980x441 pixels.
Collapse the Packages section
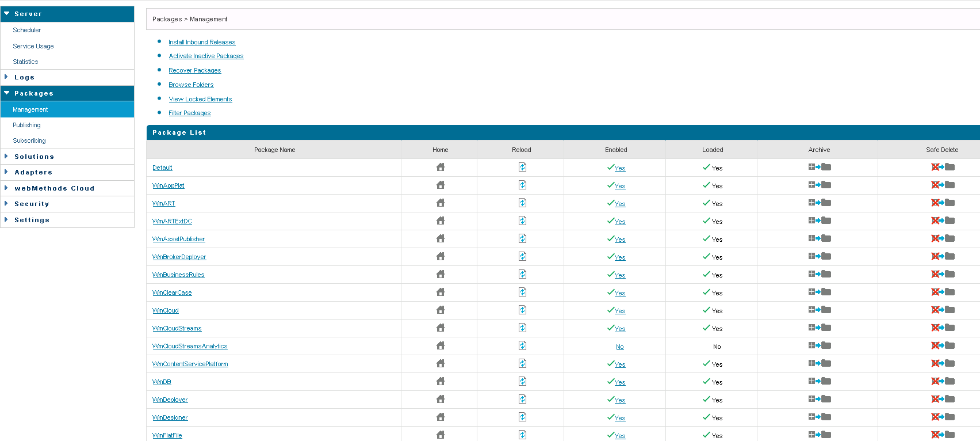click(67, 93)
